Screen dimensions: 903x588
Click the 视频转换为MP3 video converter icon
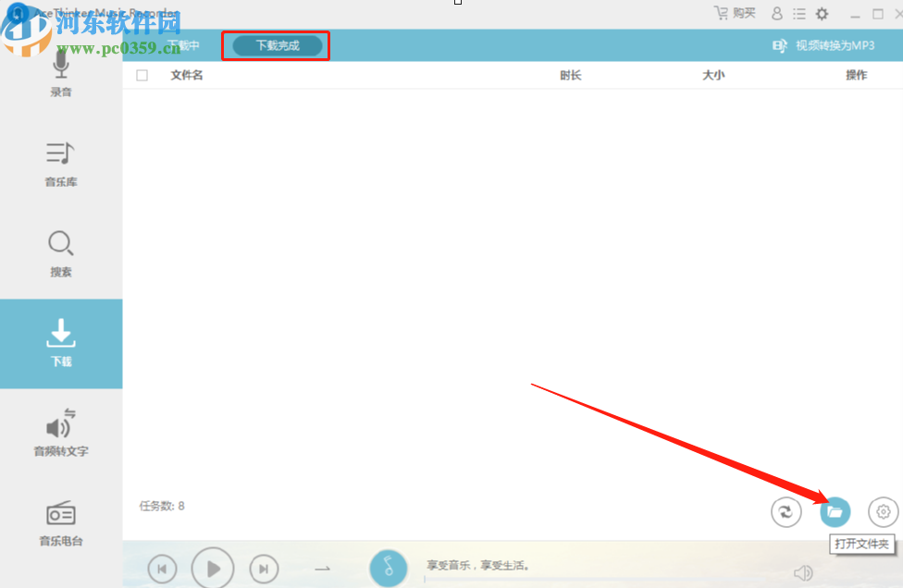[x=780, y=44]
